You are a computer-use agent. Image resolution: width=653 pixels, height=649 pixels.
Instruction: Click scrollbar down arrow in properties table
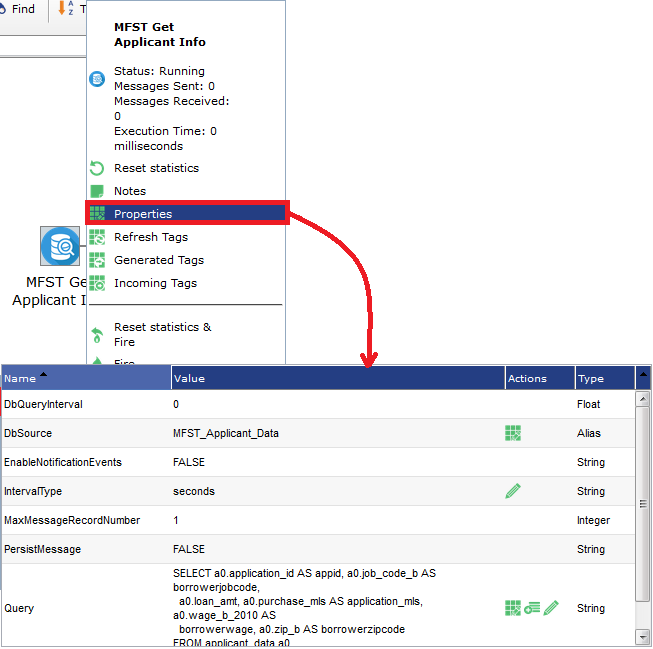point(643,637)
